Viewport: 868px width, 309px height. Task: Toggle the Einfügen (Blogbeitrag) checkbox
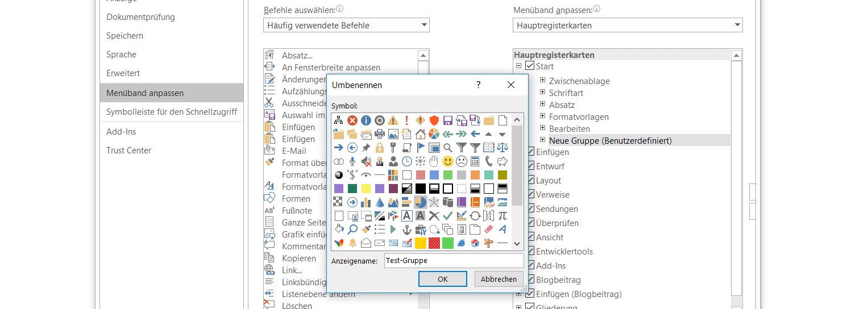point(530,294)
